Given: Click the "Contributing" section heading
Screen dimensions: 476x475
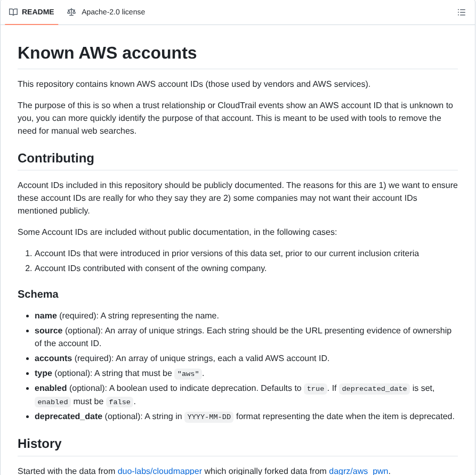Looking at the screenshot, I should (55, 158).
